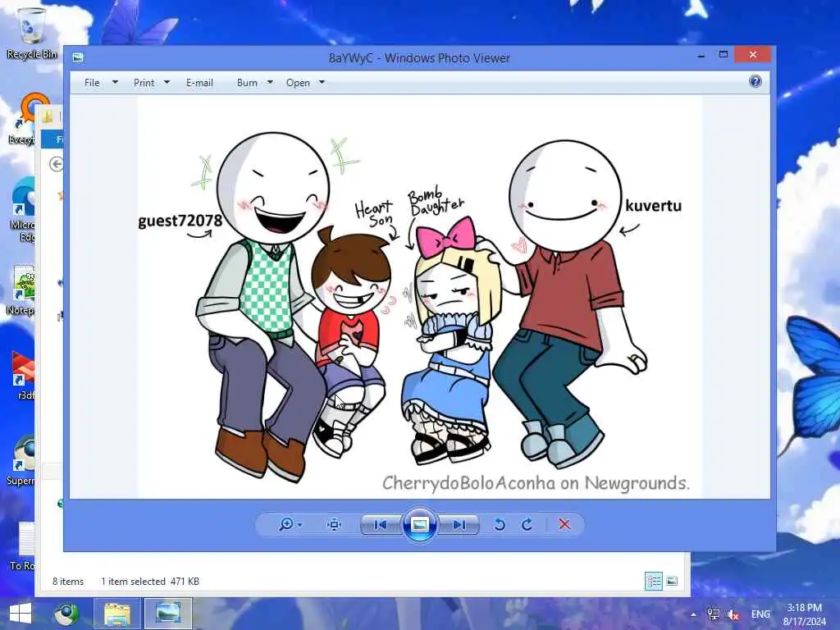Rotate the image counterclockwise
This screenshot has width=840, height=630.
pos(500,524)
